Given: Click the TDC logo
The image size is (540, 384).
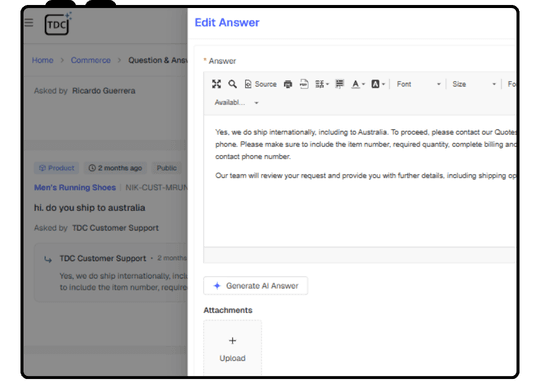Looking at the screenshot, I should pos(58,23).
